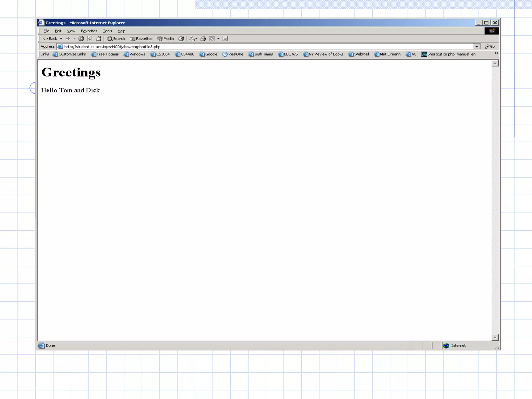The width and height of the screenshot is (532, 399).
Task: Open the Mail dropdown arrow
Action: coord(196,39)
